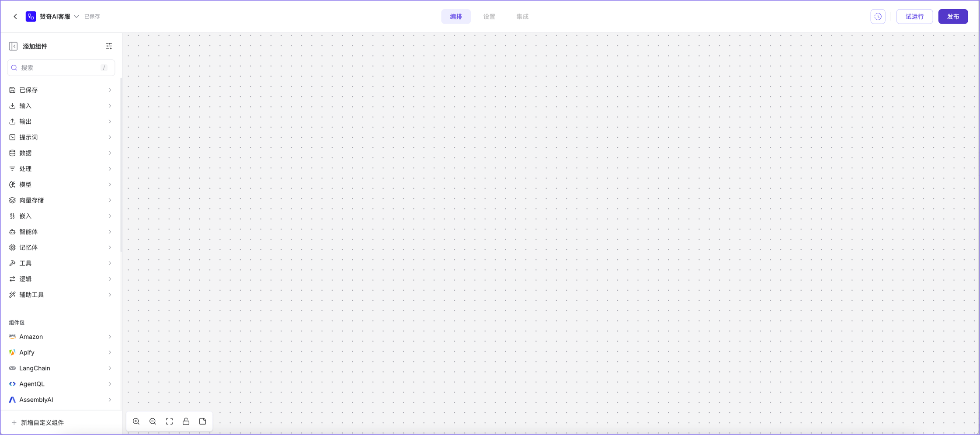Zoom out on the canvas
Screen dimensions: 980x435
pos(153,421)
